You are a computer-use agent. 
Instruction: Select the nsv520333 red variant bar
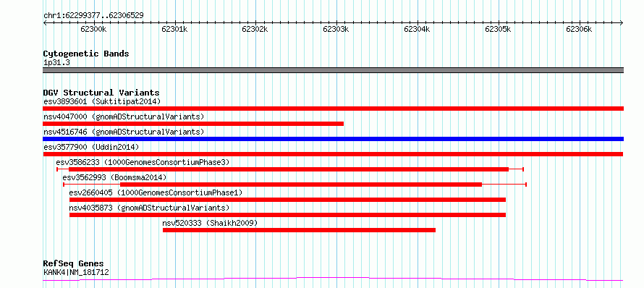click(x=299, y=230)
